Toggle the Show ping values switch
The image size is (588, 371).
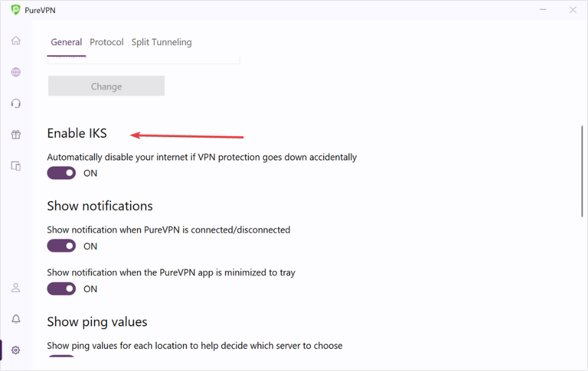click(61, 356)
